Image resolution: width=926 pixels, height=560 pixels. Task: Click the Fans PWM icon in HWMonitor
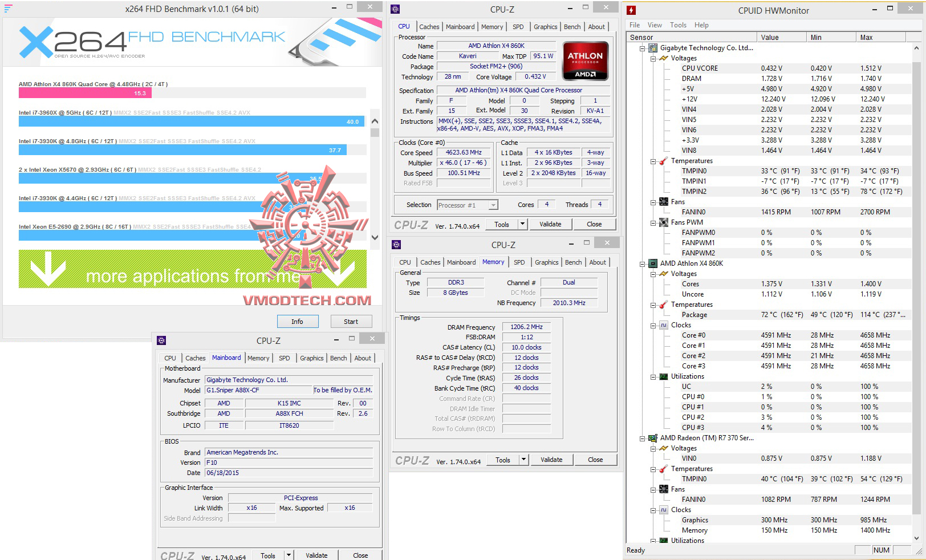(x=664, y=222)
